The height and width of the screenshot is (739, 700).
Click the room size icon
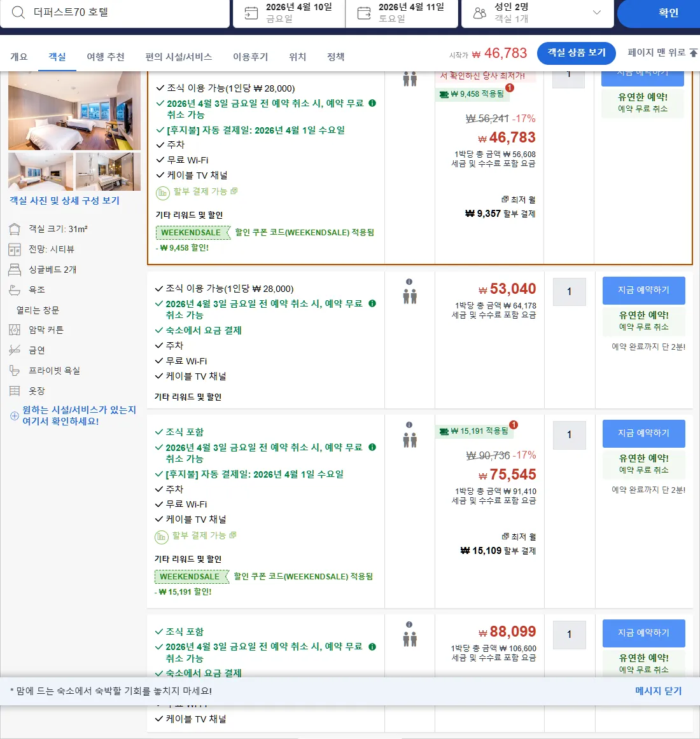15,229
